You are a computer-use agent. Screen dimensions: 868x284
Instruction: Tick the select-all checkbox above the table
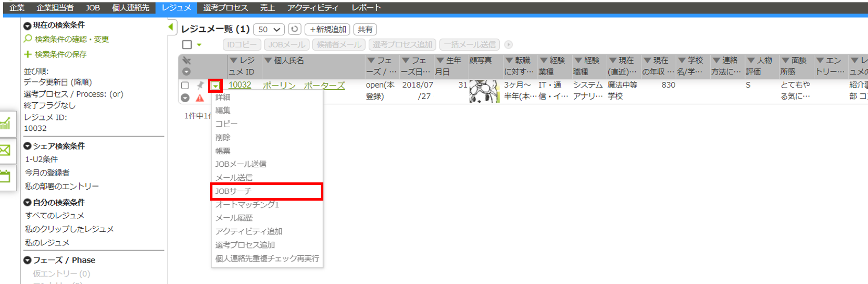(x=187, y=45)
